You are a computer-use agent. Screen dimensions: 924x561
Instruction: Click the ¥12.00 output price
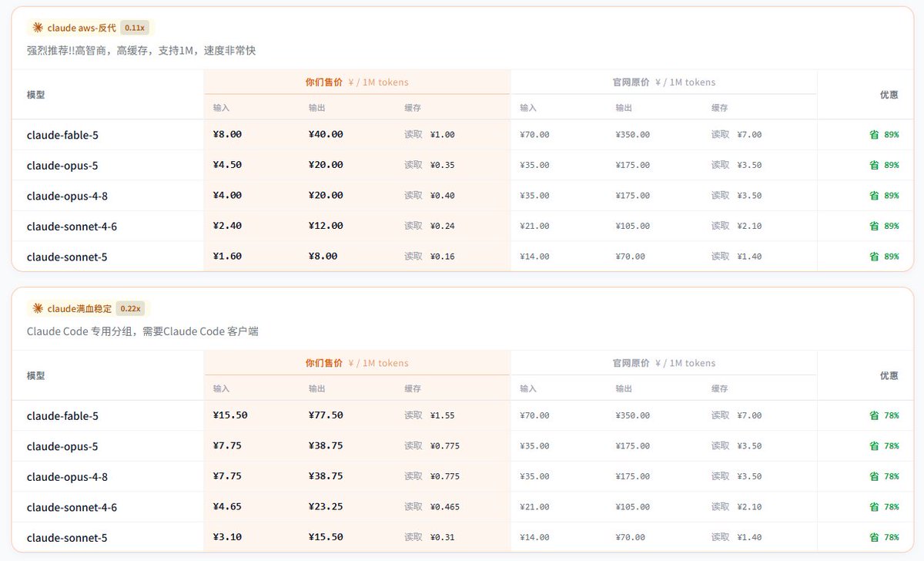pos(326,226)
